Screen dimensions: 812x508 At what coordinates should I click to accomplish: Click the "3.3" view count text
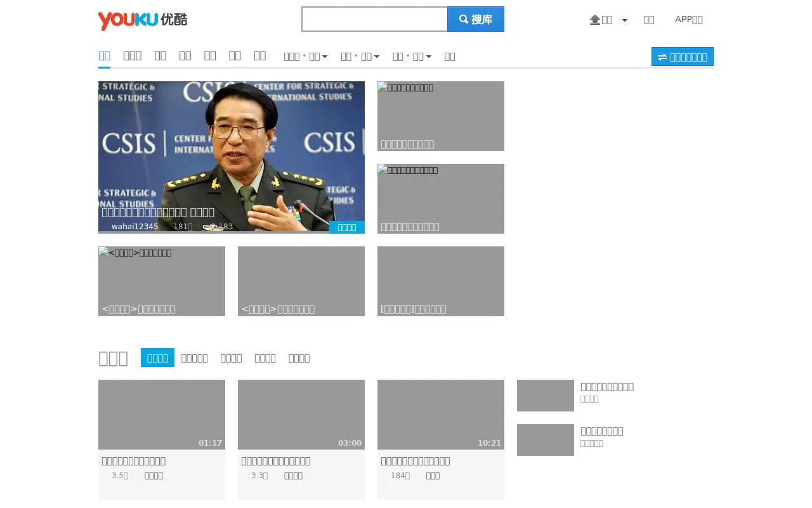pos(259,476)
